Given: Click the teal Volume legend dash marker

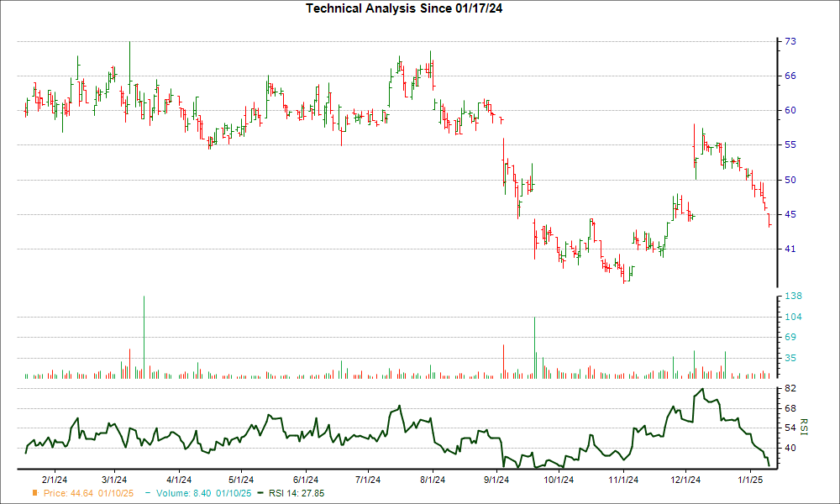Looking at the screenshot, I should click(x=148, y=493).
